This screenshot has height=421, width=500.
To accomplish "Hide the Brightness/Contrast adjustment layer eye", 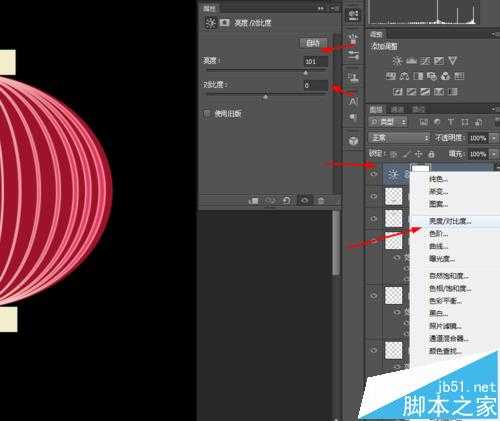I will [374, 174].
